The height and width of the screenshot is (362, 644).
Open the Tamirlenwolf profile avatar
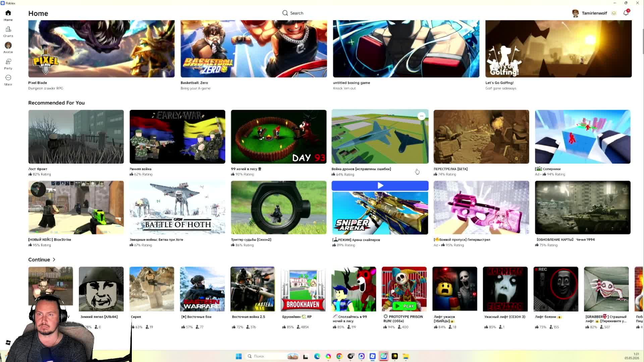(x=576, y=13)
